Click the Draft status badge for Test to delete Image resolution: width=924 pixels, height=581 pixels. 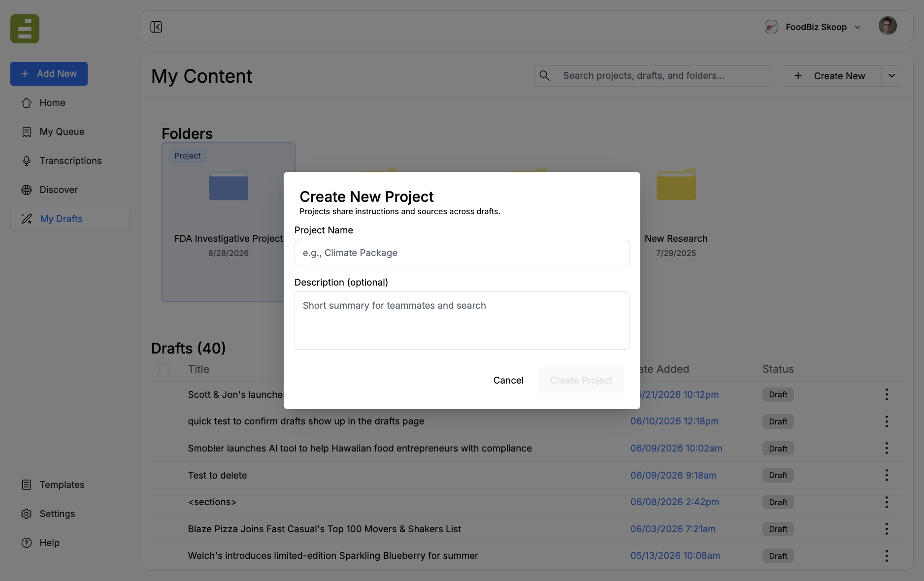coord(778,475)
